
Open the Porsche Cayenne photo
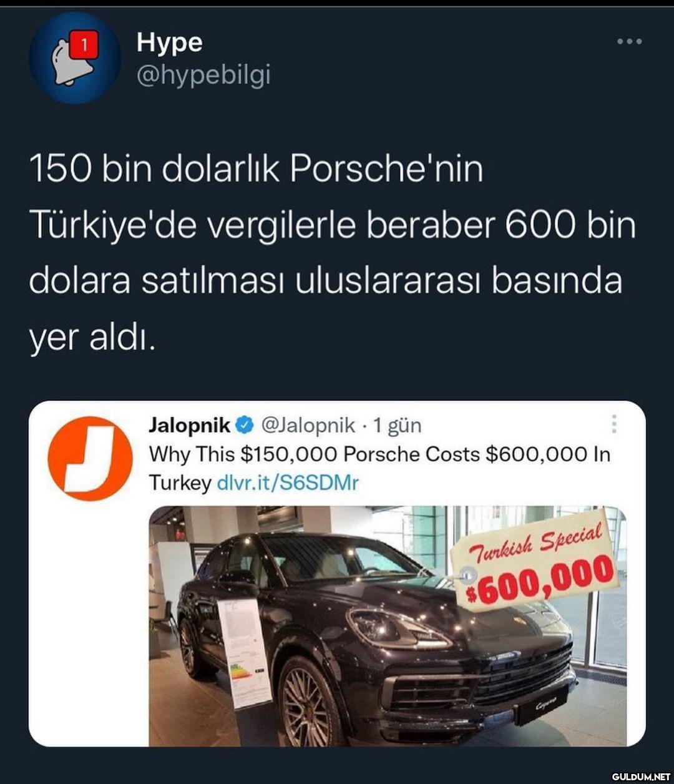(388, 626)
